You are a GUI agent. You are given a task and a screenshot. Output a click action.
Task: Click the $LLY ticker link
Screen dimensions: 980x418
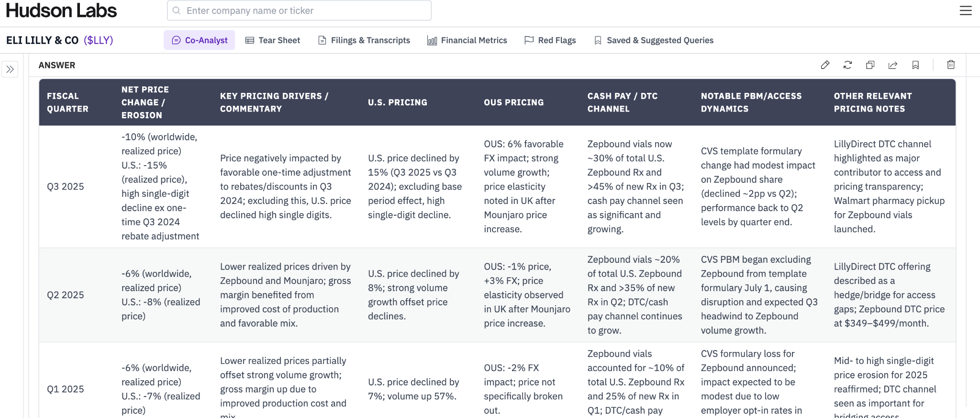tap(98, 40)
